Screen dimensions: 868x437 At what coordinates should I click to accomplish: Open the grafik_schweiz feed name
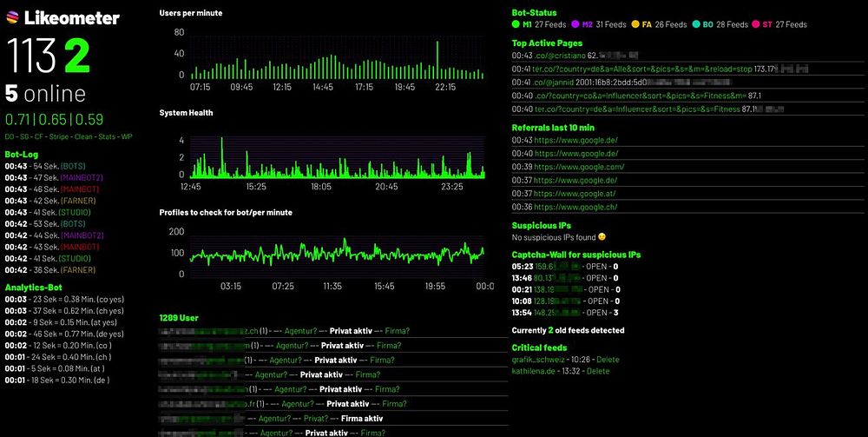pos(538,360)
